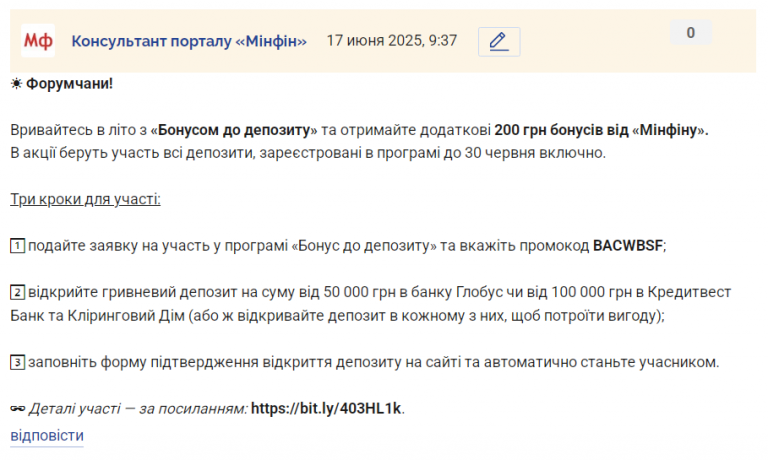The width and height of the screenshot is (768, 460).
Task: Click the italic «Деталі участі — за посиланням» text
Action: 138,408
